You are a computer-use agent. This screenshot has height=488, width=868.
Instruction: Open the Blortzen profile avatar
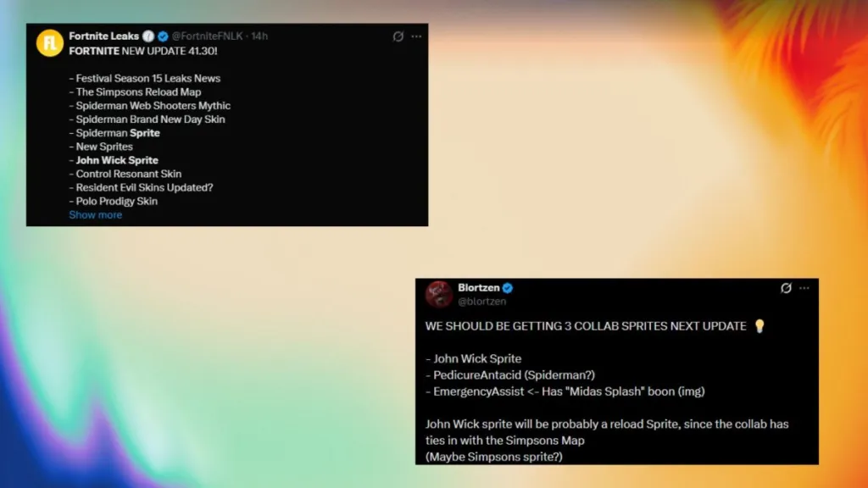[x=439, y=294]
